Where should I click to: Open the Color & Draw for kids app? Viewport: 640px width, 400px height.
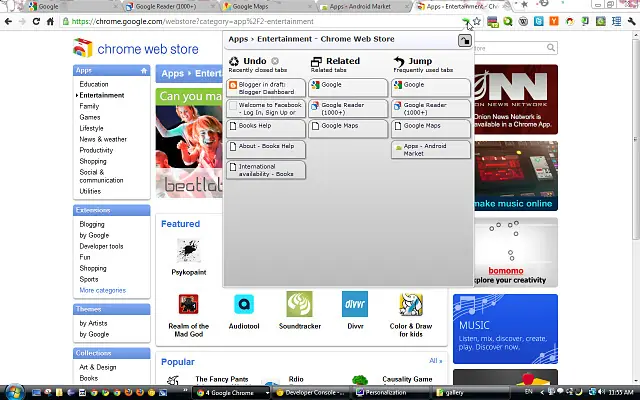pyautogui.click(x=411, y=304)
